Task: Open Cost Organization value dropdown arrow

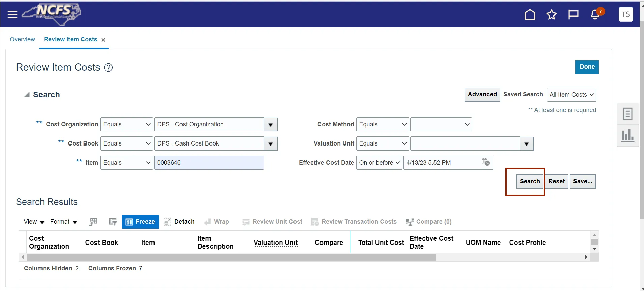Action: 270,125
